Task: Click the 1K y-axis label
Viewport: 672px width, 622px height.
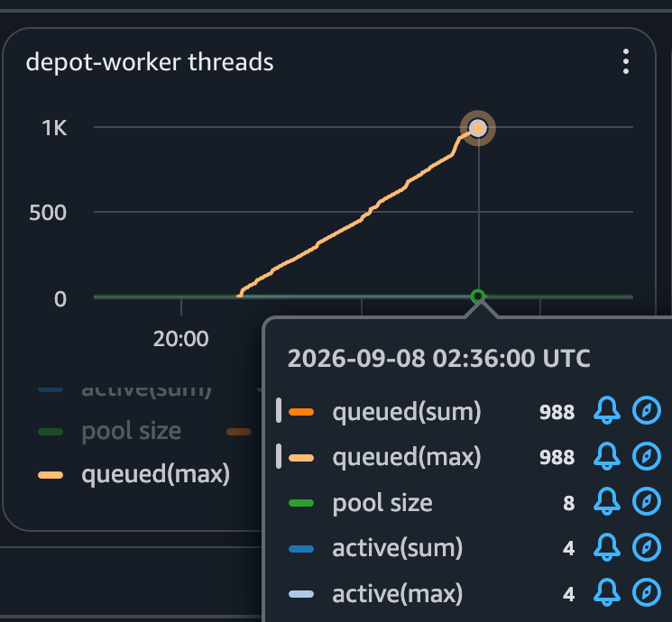Action: click(x=54, y=128)
